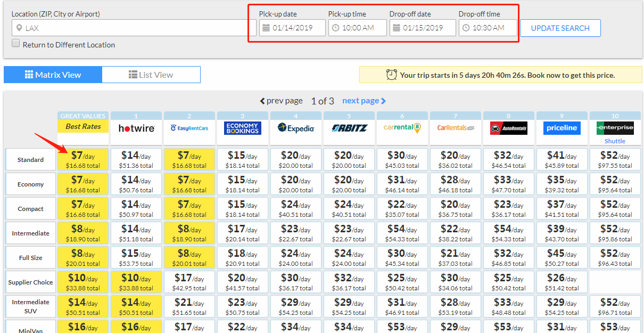This screenshot has width=644, height=333.
Task: Select the Orbitz logo column header
Action: coord(349,128)
